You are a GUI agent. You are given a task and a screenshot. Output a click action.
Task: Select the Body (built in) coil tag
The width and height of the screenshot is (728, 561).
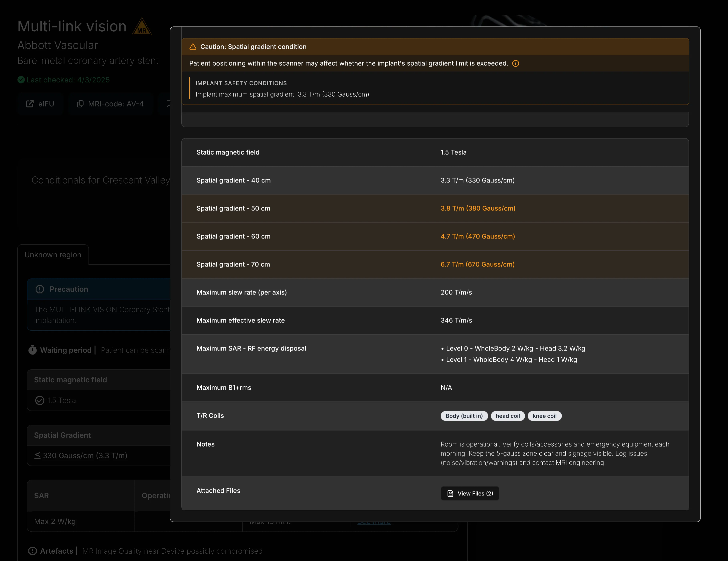click(464, 416)
